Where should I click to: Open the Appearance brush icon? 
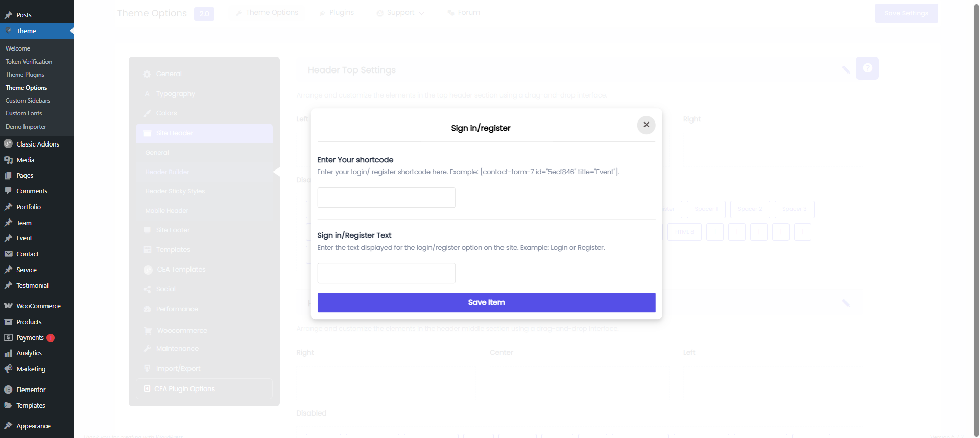coord(8,426)
